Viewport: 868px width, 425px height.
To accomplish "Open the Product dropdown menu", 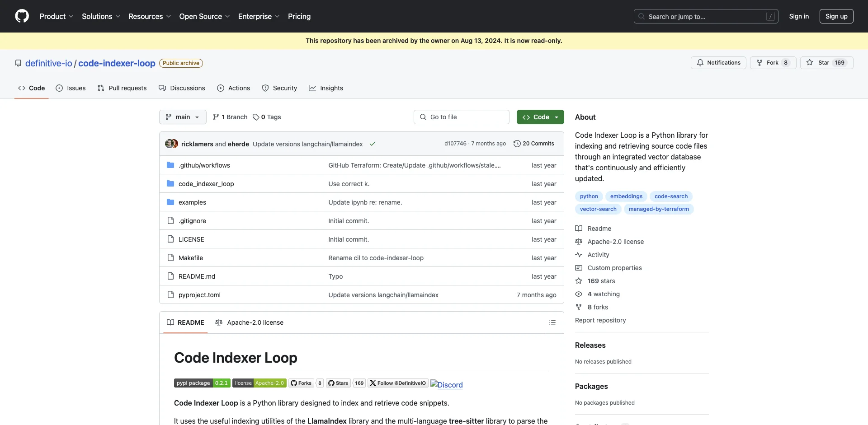I will (57, 16).
